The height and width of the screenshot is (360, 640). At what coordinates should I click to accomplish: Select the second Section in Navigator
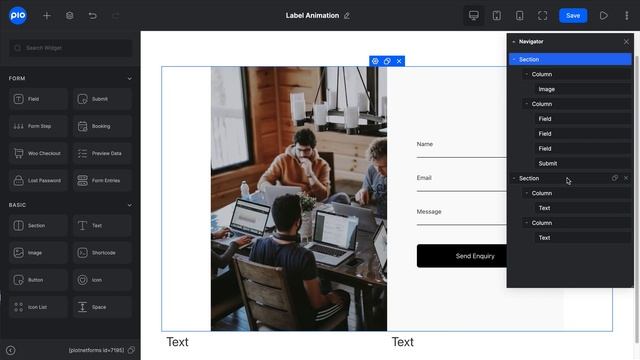click(x=570, y=178)
